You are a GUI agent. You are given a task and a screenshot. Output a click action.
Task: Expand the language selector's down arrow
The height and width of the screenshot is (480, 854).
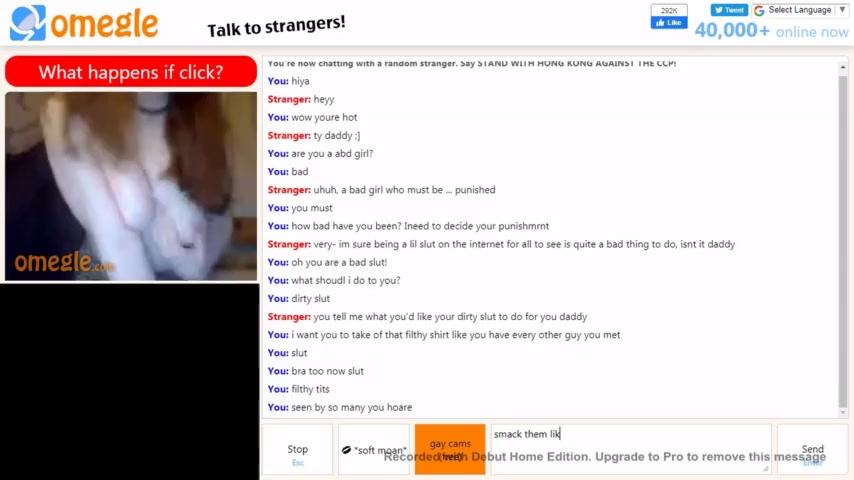coord(842,10)
